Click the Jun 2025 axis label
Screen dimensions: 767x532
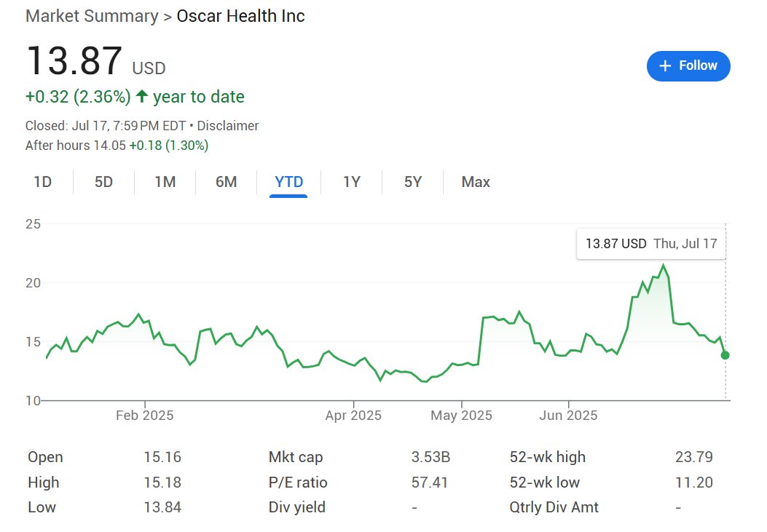click(x=568, y=416)
